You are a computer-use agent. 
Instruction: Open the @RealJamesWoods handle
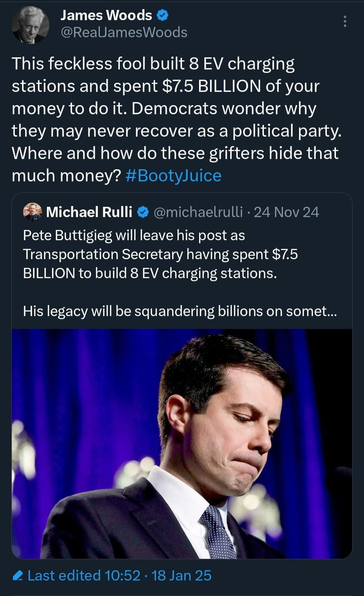(124, 33)
